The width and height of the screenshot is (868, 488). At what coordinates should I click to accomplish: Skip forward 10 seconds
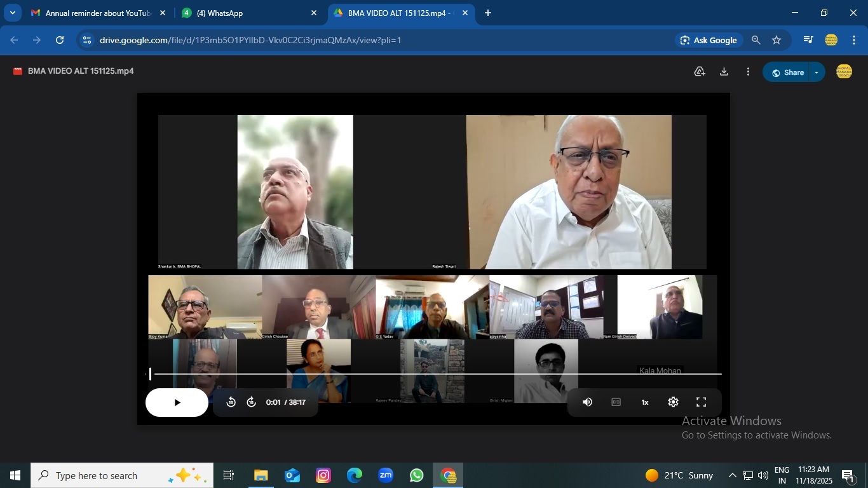[252, 402]
